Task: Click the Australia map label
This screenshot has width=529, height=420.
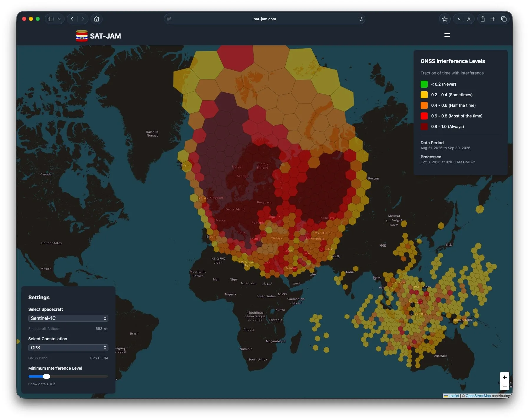Action: point(441,356)
